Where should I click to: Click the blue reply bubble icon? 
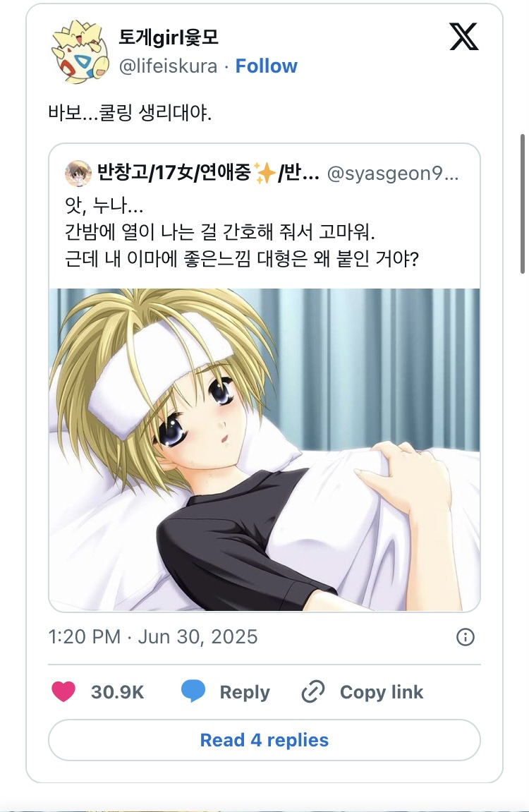pos(193,692)
